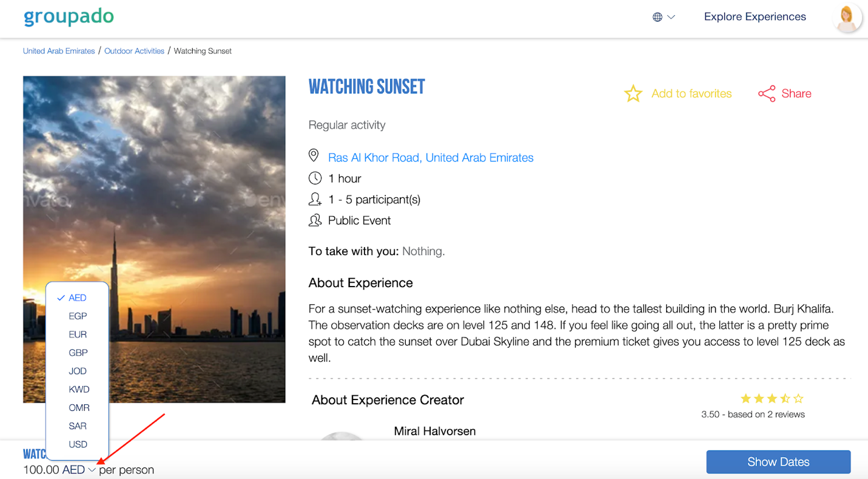868x479 pixels.
Task: Go to United Arab Emirates breadcrumb
Action: 59,51
